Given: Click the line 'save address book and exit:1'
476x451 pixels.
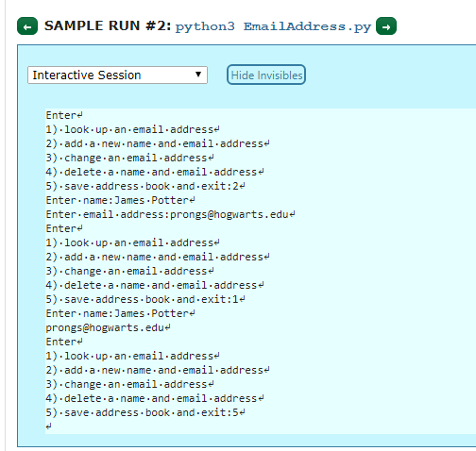Looking at the screenshot, I should [145, 299].
